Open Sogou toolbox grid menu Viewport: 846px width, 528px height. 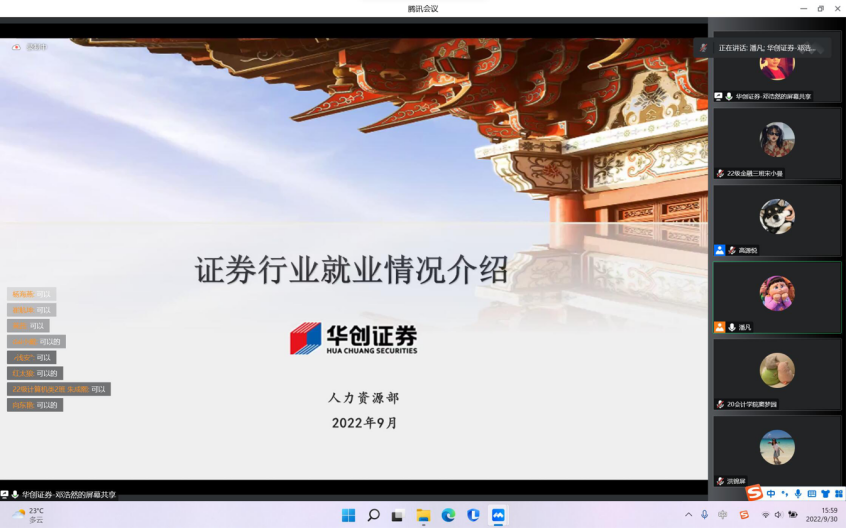coord(839,493)
